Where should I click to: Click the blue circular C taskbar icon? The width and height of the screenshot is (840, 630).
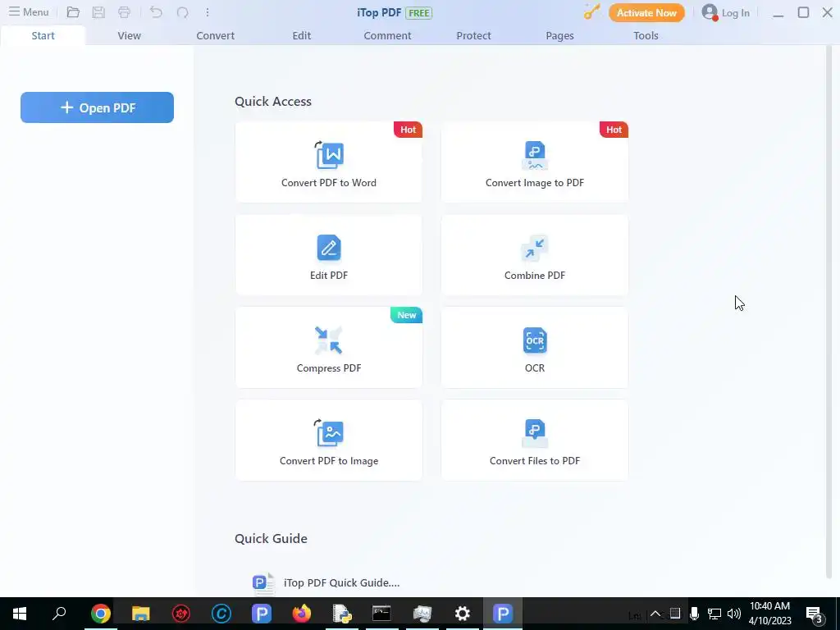(x=221, y=614)
